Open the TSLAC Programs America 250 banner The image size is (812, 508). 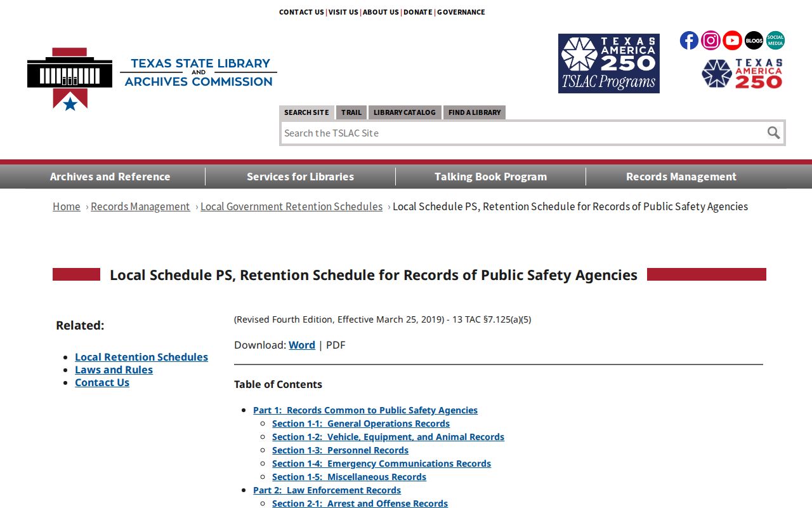click(609, 63)
